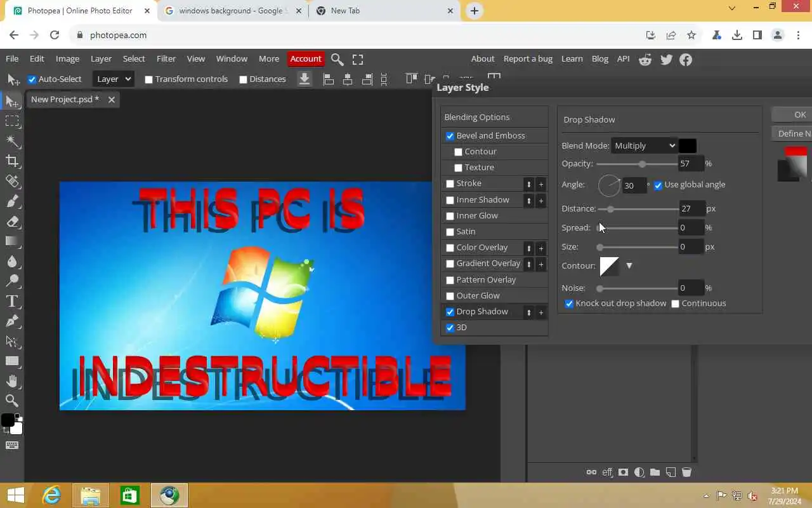Image resolution: width=812 pixels, height=508 pixels.
Task: Open the Learn link
Action: tap(572, 58)
